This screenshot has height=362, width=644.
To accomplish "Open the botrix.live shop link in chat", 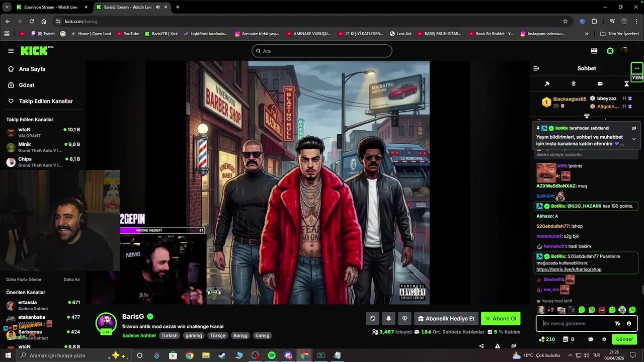I will [569, 269].
